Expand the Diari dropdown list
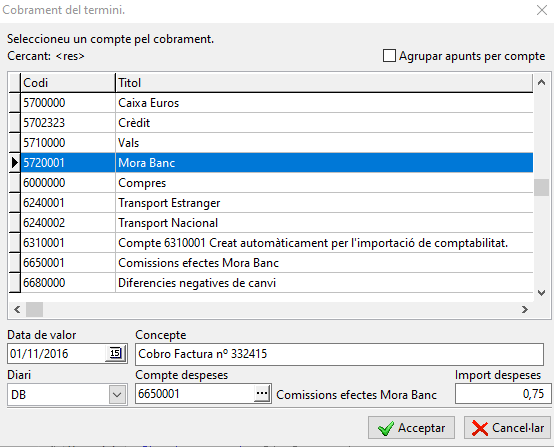This screenshot has height=447, width=554. 117,394
